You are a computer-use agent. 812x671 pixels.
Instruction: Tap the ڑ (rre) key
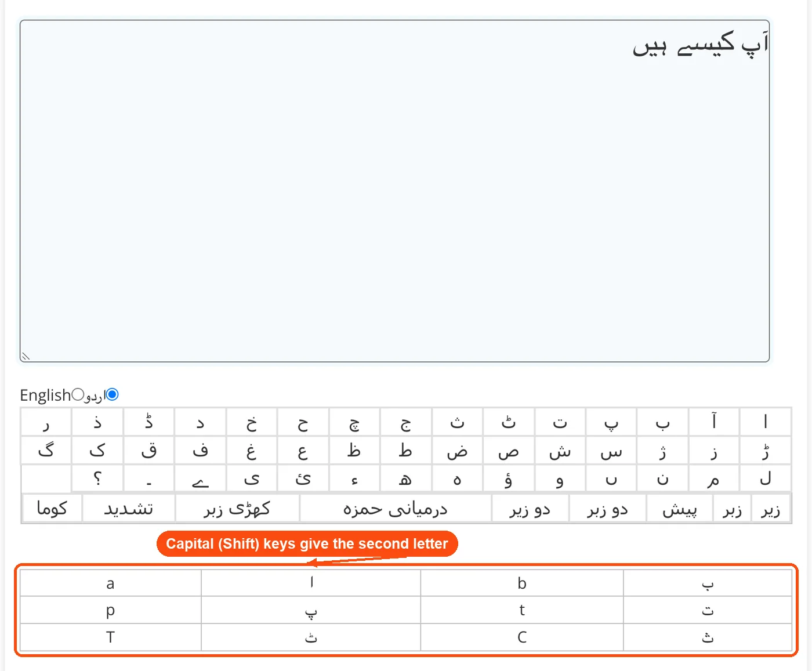(x=766, y=451)
